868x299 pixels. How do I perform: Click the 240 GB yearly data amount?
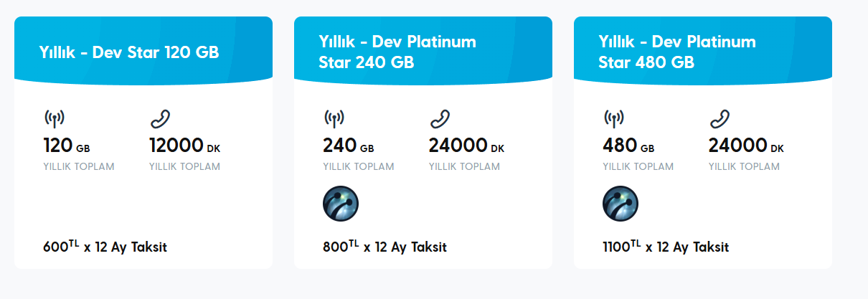point(348,146)
